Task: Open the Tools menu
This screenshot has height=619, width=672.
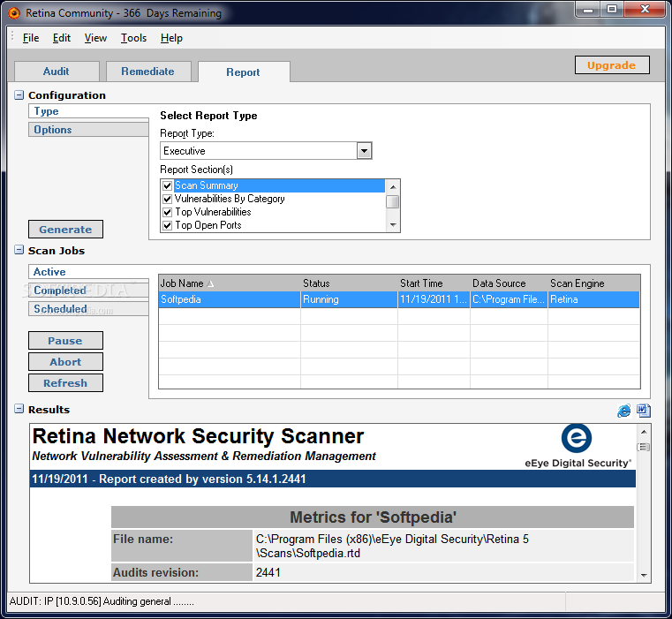Action: [133, 38]
